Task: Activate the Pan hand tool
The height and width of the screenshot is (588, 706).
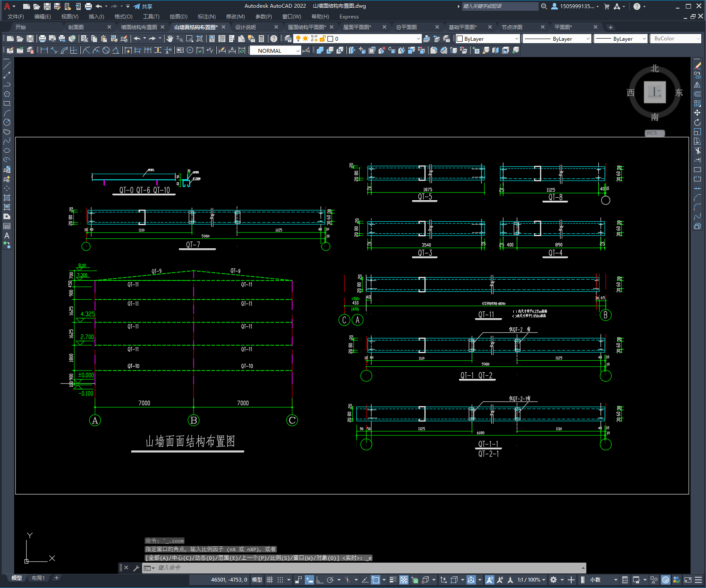Action: (x=170, y=39)
